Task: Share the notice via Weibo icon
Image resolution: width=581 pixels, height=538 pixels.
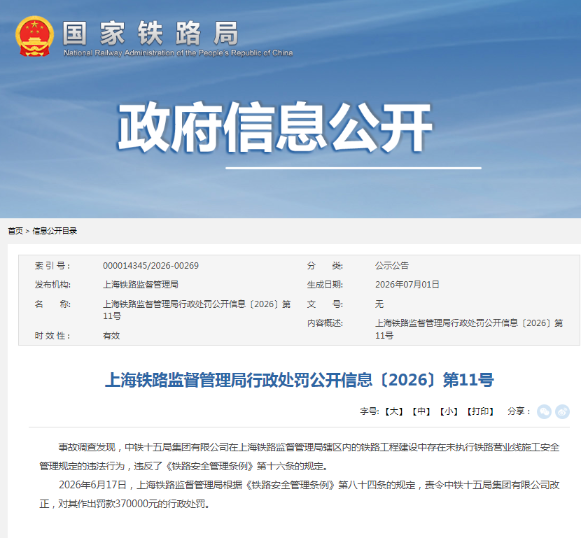Action: [x=562, y=412]
